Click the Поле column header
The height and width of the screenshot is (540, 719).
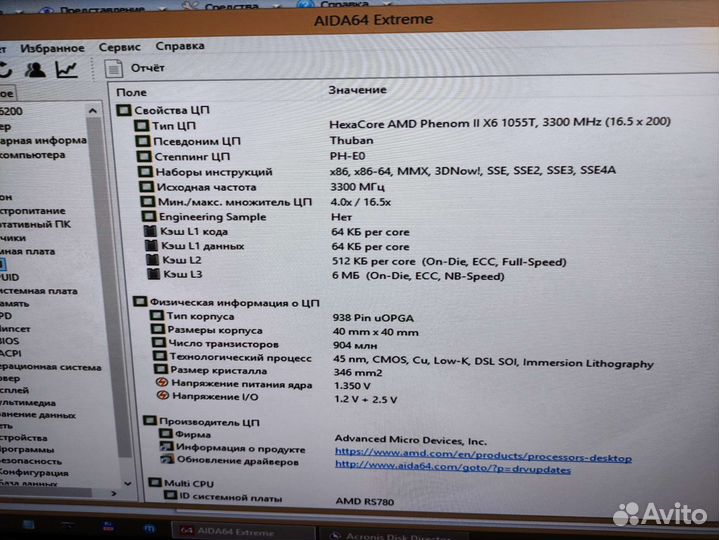point(131,92)
